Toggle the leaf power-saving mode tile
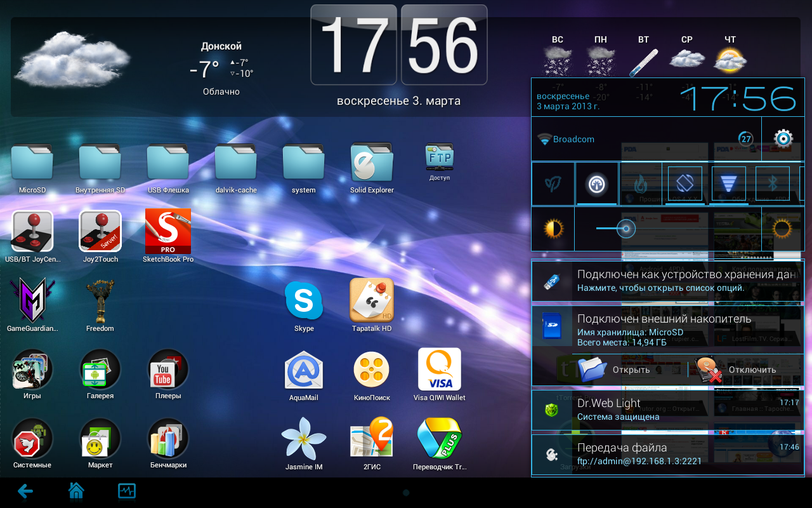812x508 pixels. 553,184
